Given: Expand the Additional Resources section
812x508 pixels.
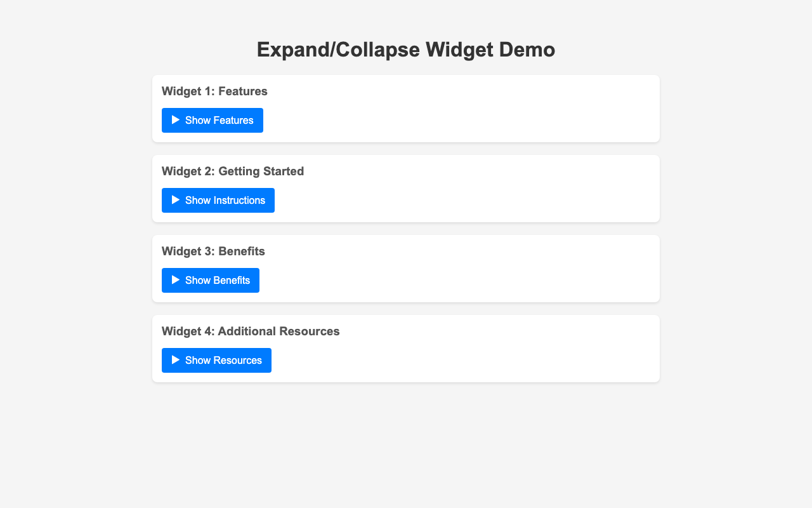Looking at the screenshot, I should click(216, 360).
